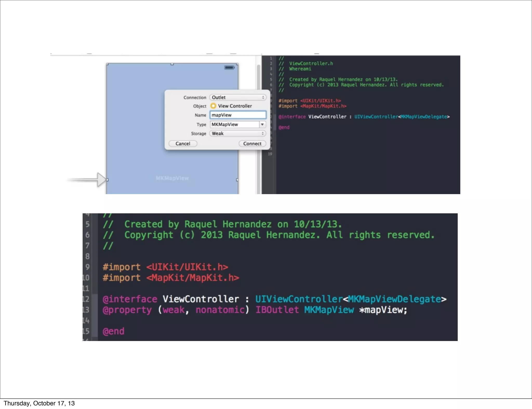This screenshot has width=532, height=409.
Task: Click the @property mapView line in enlarged code
Action: (255, 310)
